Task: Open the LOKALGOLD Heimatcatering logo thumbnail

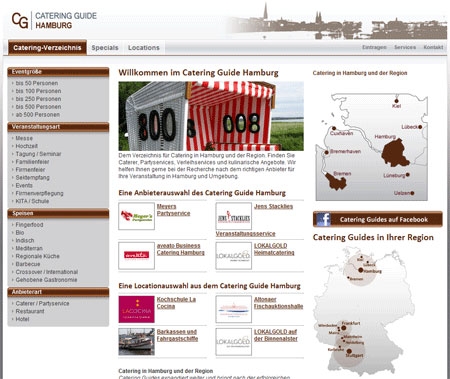Action: pyautogui.click(x=234, y=256)
